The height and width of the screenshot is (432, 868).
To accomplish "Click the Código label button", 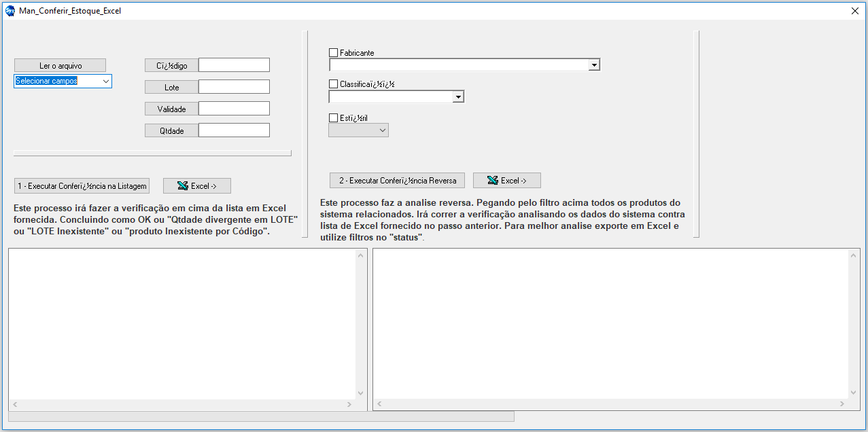I will coord(171,66).
